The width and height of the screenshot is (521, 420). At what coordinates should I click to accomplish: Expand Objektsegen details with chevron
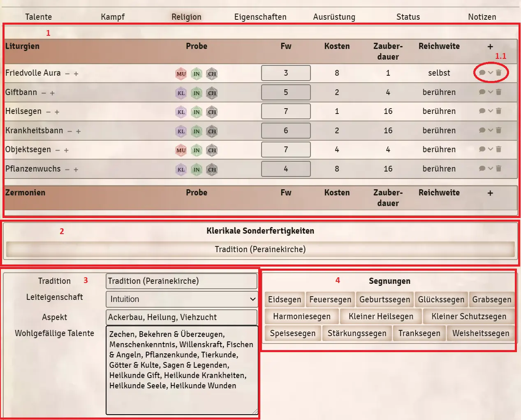491,149
